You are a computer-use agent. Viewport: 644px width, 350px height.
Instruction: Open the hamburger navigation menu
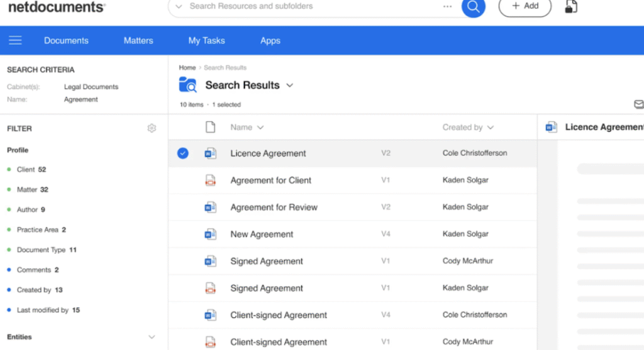pos(15,40)
